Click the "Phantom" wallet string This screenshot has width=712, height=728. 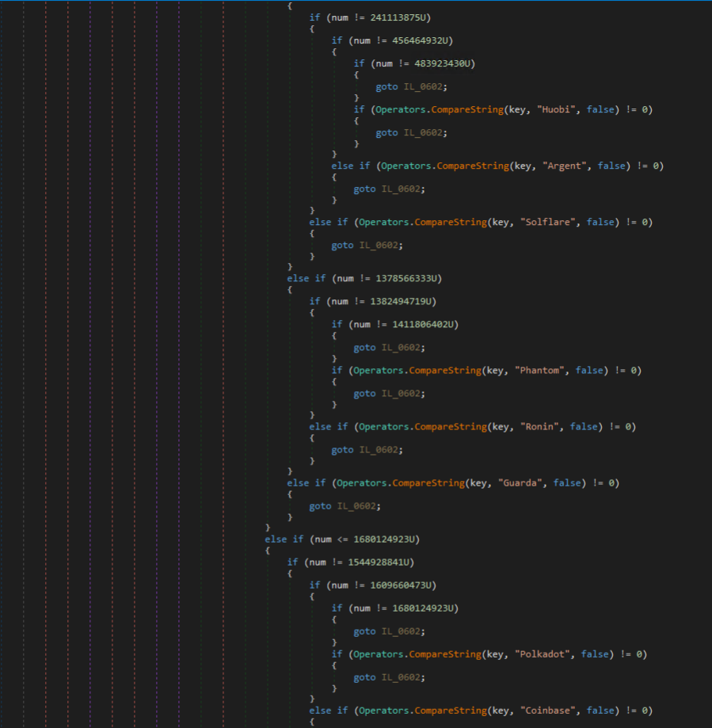pyautogui.click(x=539, y=371)
